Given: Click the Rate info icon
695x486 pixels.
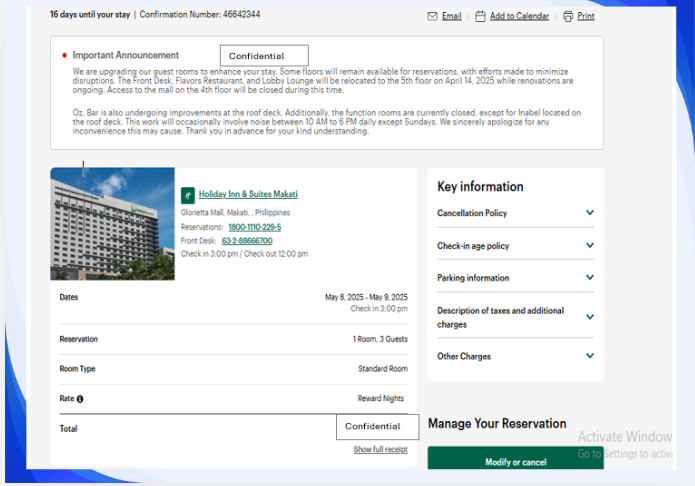Looking at the screenshot, I should 80,399.
